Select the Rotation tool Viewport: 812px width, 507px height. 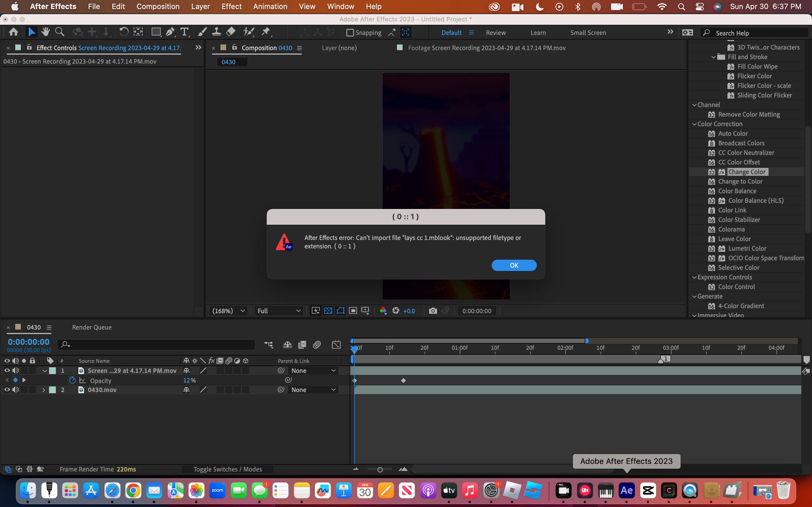click(x=123, y=32)
